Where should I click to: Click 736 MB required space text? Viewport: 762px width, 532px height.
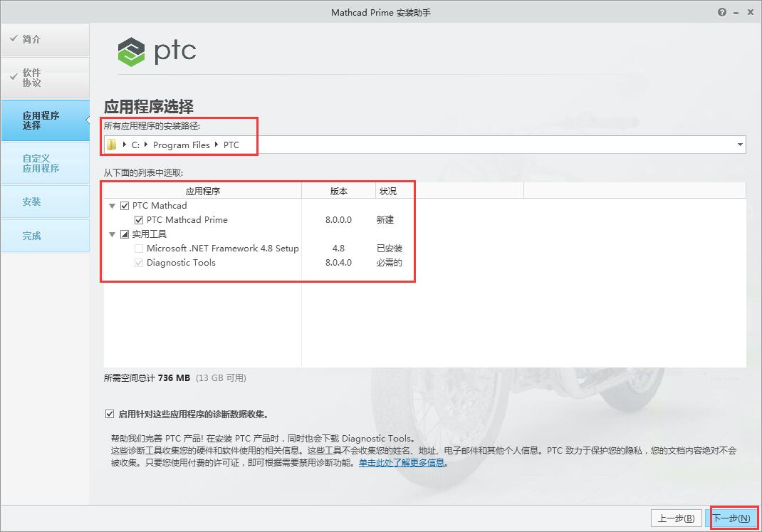point(174,378)
